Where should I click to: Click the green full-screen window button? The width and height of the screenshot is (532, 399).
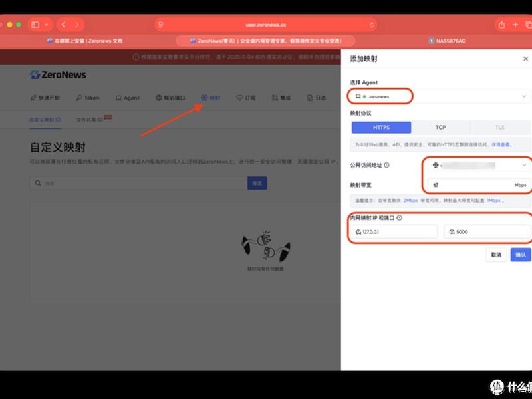[x=19, y=25]
